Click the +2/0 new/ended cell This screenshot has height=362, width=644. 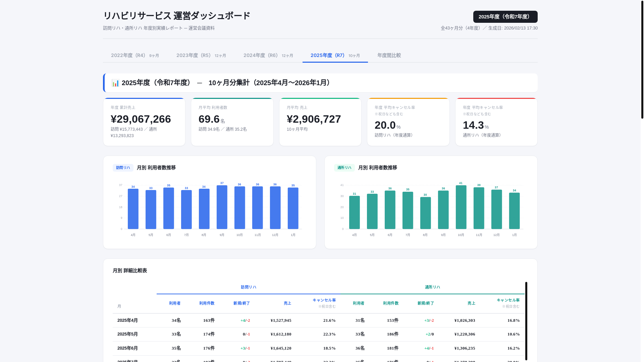point(430,334)
